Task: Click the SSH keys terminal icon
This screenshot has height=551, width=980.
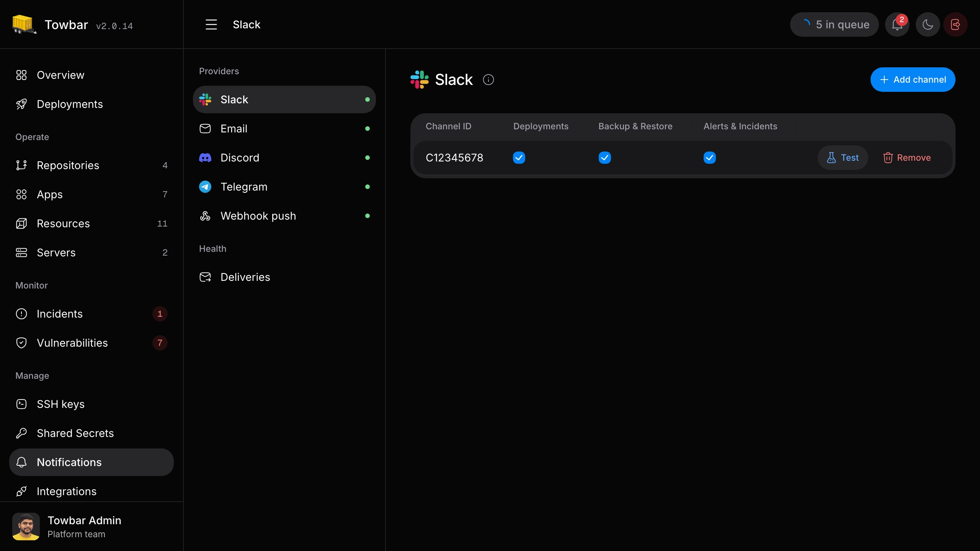Action: tap(21, 404)
